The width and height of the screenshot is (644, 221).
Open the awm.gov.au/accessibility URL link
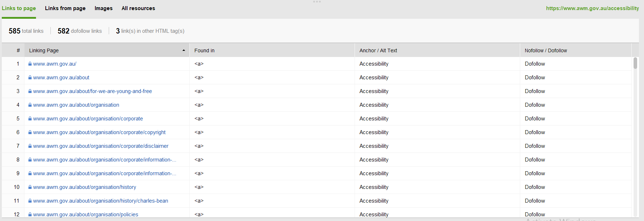click(x=592, y=8)
